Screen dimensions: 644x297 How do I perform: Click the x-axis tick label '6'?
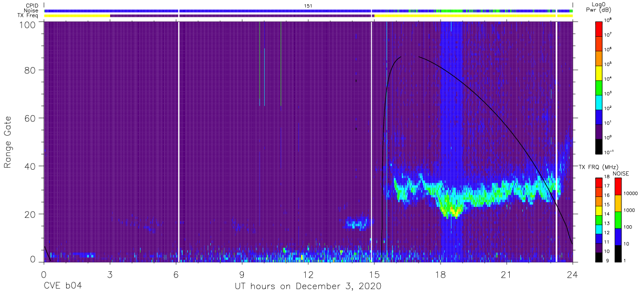(x=176, y=274)
